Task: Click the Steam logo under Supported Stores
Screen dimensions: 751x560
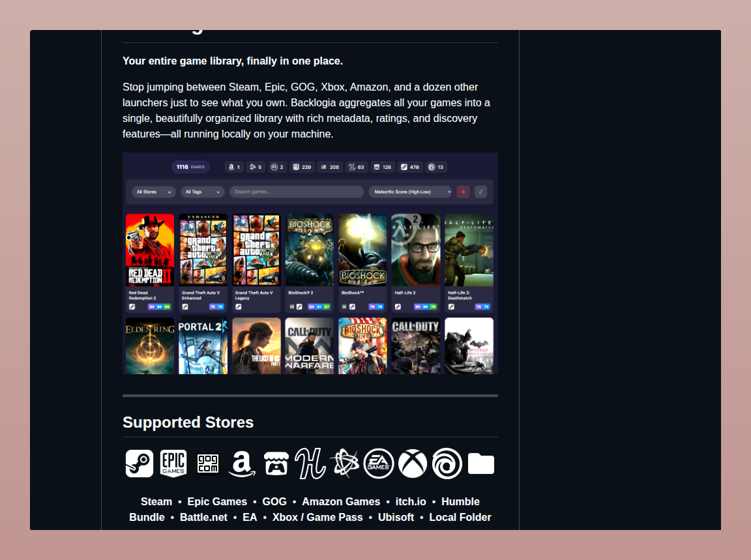Action: pos(140,464)
